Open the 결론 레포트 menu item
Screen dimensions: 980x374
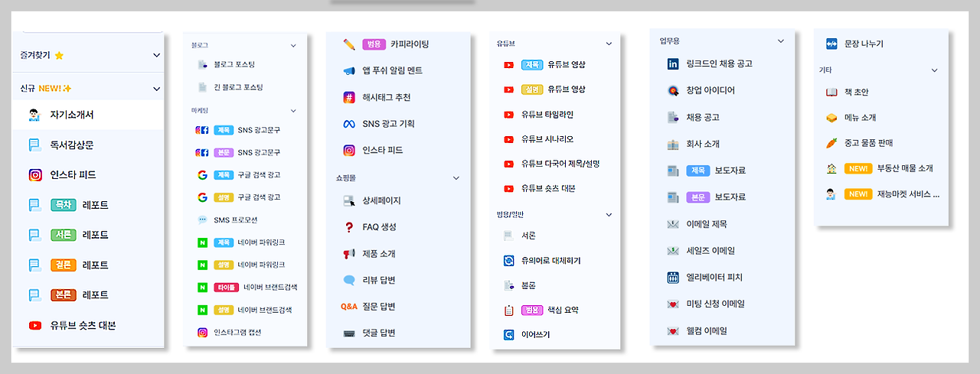(89, 265)
